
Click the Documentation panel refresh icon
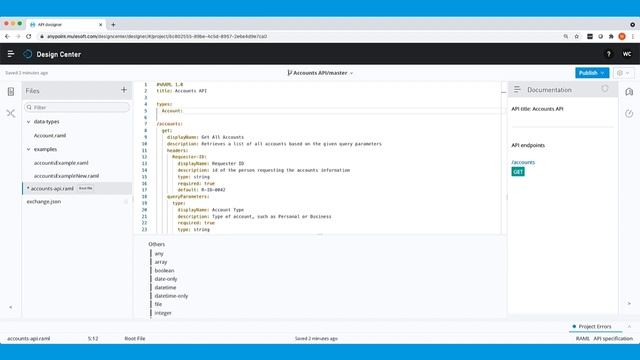[605, 89]
